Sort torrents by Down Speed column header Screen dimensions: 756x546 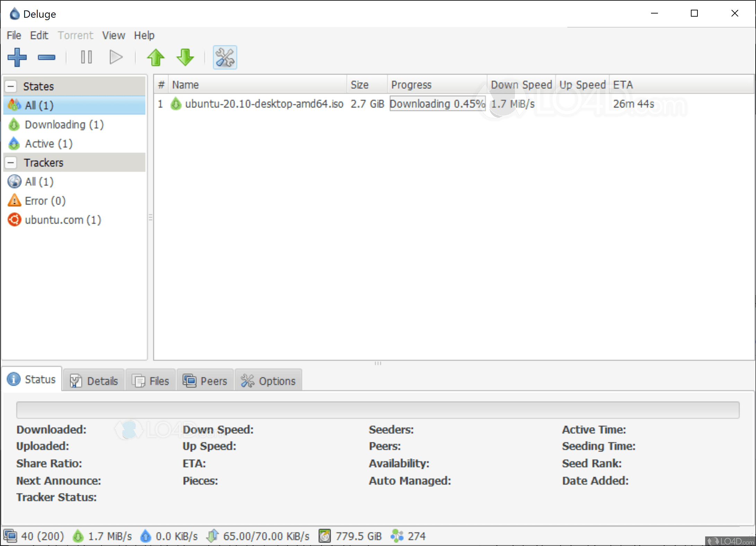point(521,85)
